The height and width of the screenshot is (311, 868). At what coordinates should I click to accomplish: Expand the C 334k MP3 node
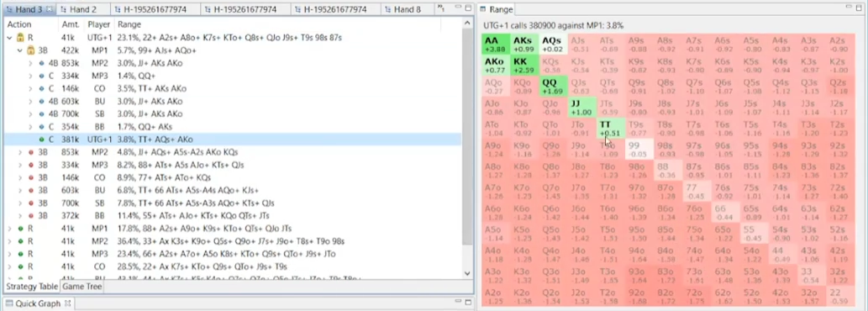[31, 76]
